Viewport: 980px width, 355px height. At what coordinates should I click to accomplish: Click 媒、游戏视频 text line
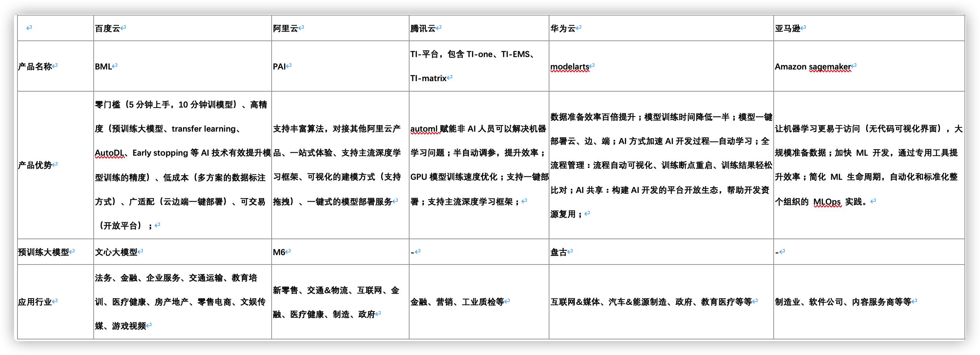[120, 326]
